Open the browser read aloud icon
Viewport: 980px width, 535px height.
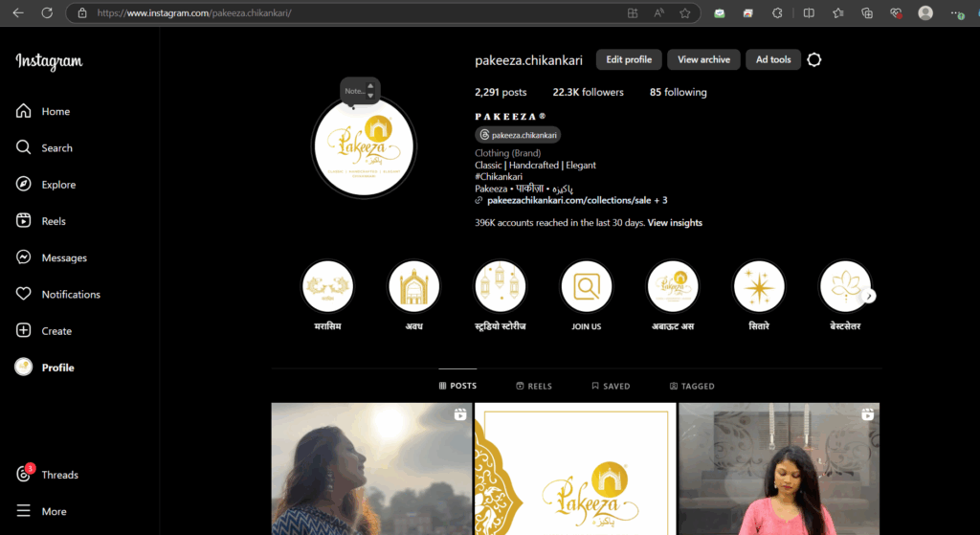pos(658,13)
